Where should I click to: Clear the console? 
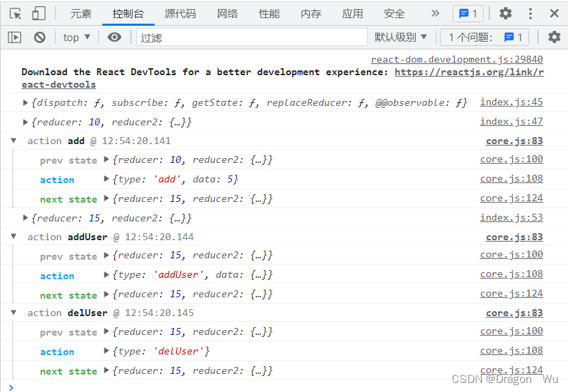point(40,38)
